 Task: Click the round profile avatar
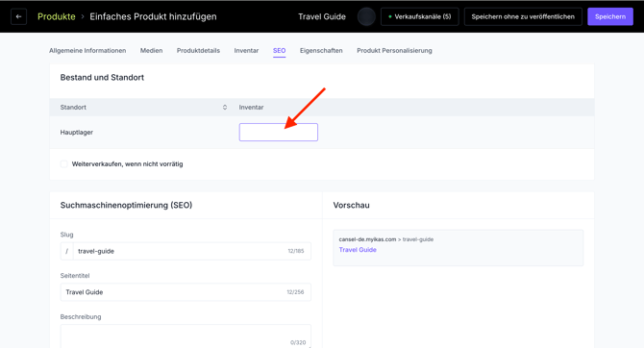[366, 17]
